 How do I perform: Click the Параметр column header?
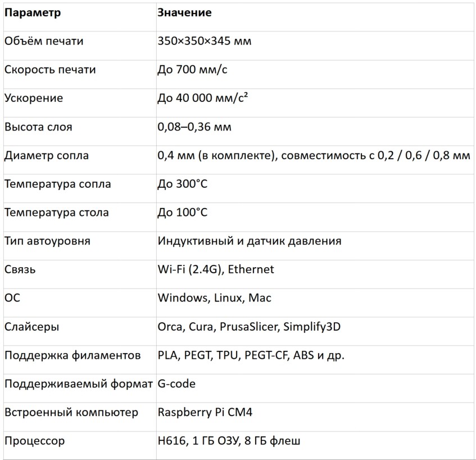(x=33, y=13)
